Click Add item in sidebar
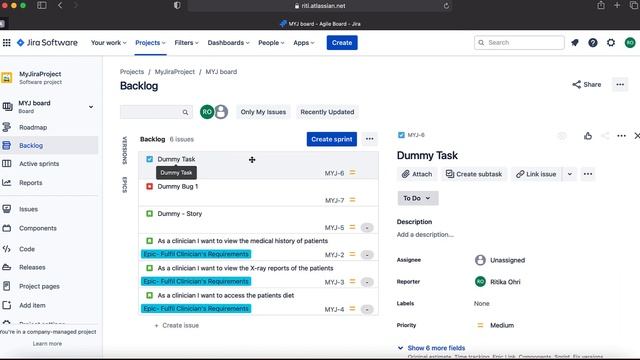This screenshot has width=640, height=360. pyautogui.click(x=32, y=305)
